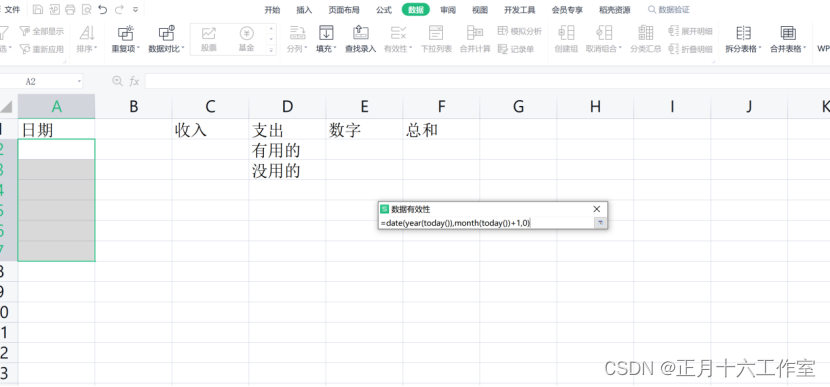Screen dimensions: 830x387
Task: Open the 重复项 dropdown arrow
Action: click(138, 49)
